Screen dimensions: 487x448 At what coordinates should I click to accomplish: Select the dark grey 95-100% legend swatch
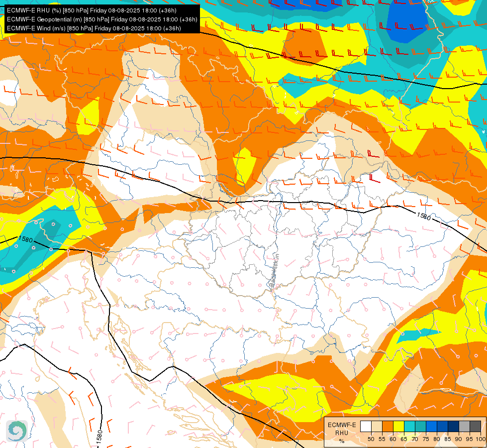[475, 426]
